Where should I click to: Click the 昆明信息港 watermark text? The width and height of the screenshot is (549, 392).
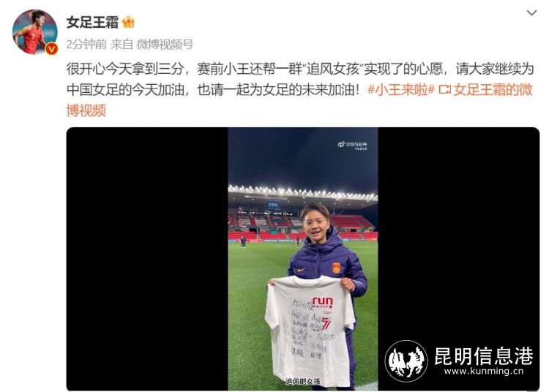[484, 356]
